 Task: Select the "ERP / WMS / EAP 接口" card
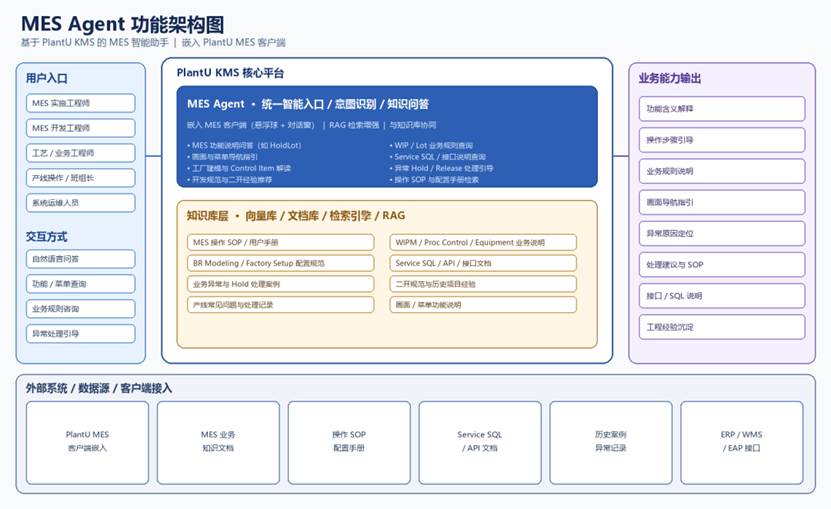[x=742, y=443]
